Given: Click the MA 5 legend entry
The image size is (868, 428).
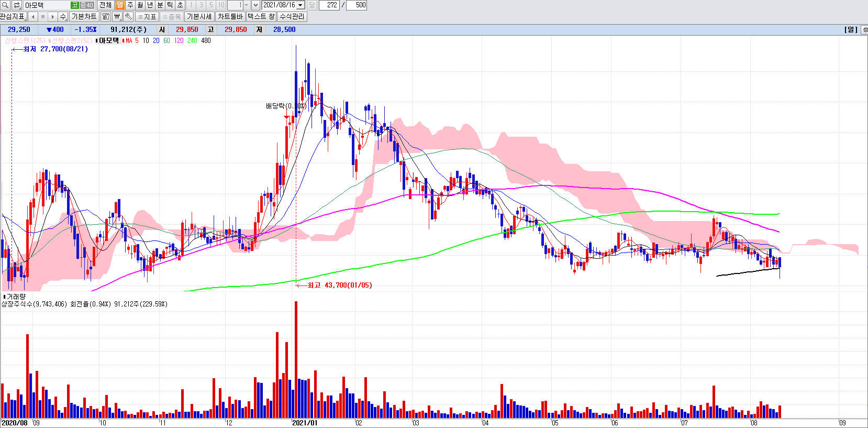Looking at the screenshot, I should [x=131, y=40].
